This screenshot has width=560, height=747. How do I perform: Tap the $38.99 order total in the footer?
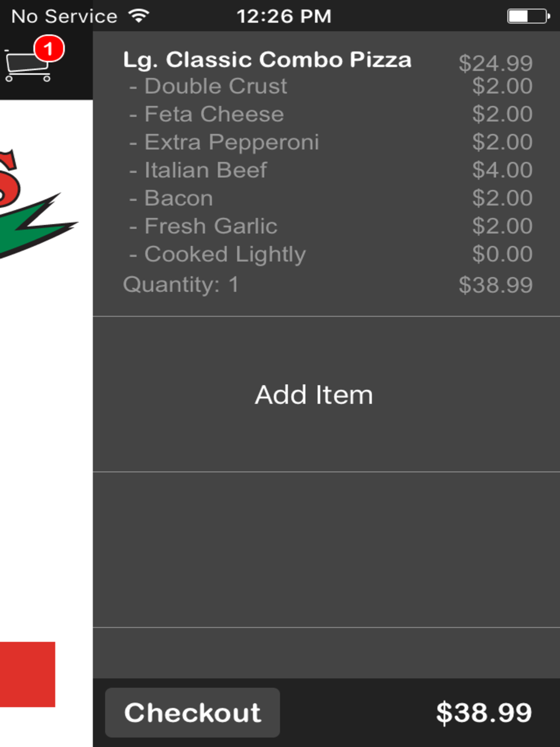(484, 712)
